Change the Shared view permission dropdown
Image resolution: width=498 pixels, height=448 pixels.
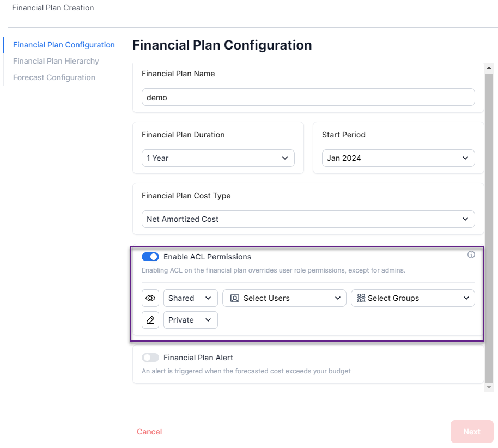coord(190,298)
